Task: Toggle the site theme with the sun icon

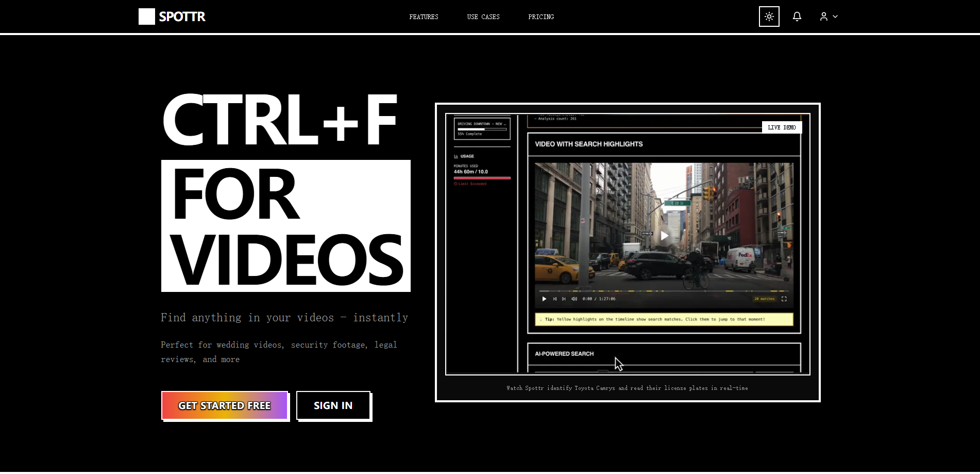Action: [x=769, y=16]
